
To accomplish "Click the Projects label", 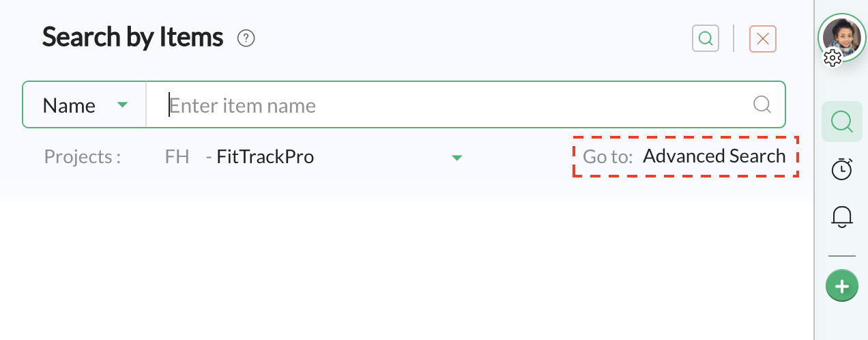I will pos(83,157).
